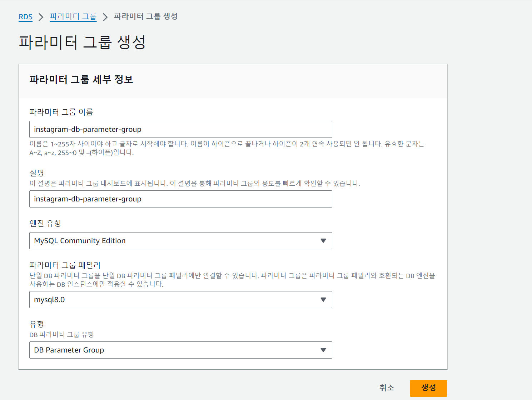Click the orange 생성 create button
532x400 pixels.
pos(428,388)
